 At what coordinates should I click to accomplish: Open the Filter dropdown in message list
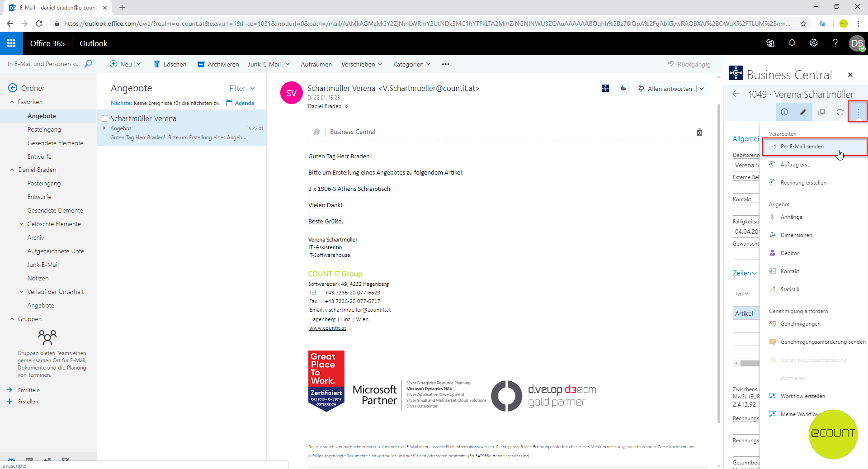(242, 88)
